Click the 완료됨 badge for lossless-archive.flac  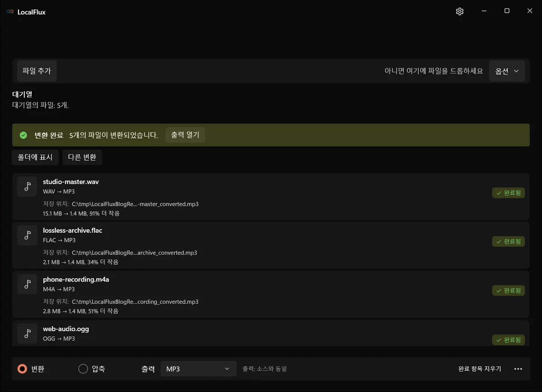[x=509, y=241]
